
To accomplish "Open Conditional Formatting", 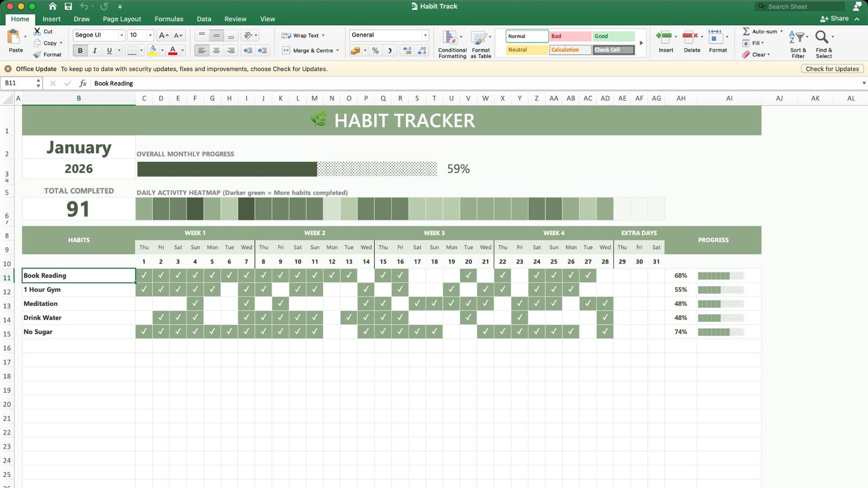I will [x=452, y=44].
